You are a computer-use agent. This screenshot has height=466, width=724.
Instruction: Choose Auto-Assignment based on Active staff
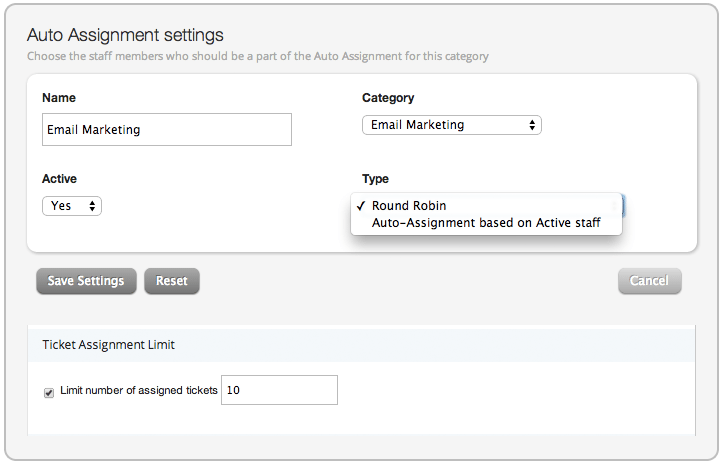(486, 223)
